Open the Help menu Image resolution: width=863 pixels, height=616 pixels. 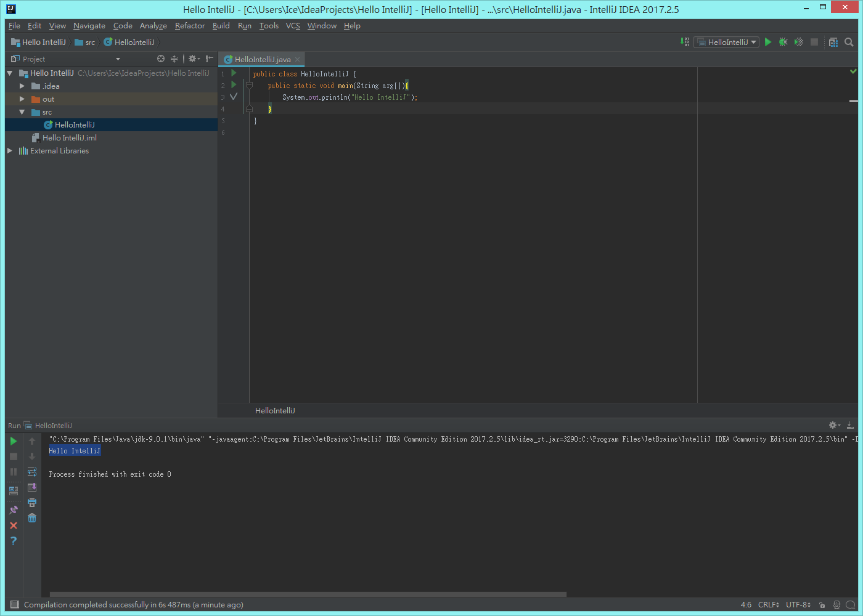(352, 26)
